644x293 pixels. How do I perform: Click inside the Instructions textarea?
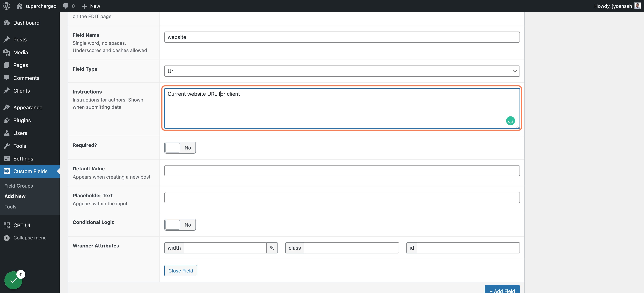coord(342,108)
